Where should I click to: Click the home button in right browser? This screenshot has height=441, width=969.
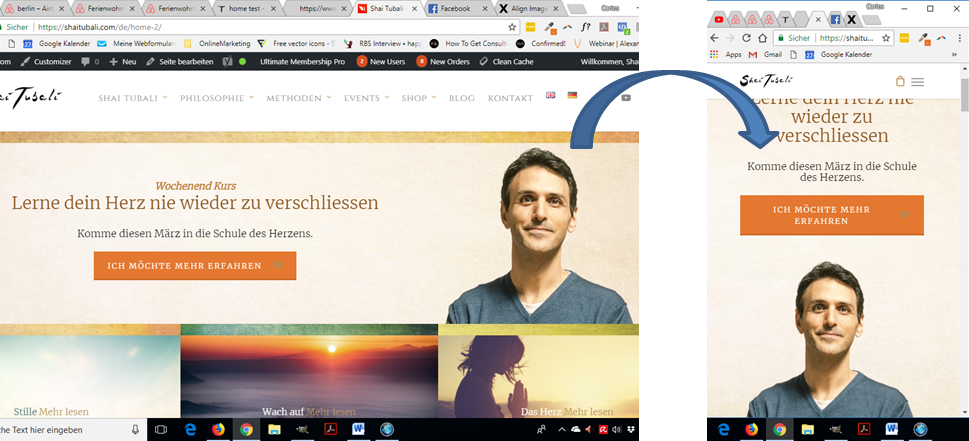tap(762, 38)
